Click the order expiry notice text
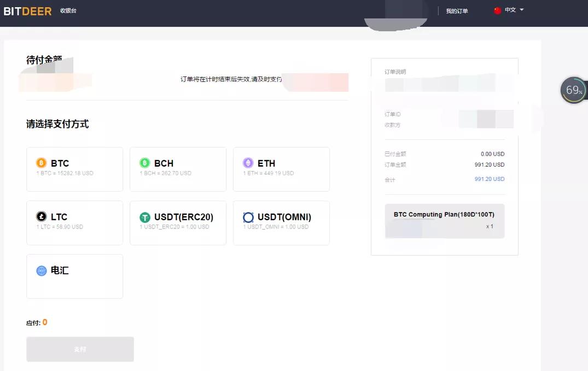This screenshot has width=588, height=371. point(231,79)
